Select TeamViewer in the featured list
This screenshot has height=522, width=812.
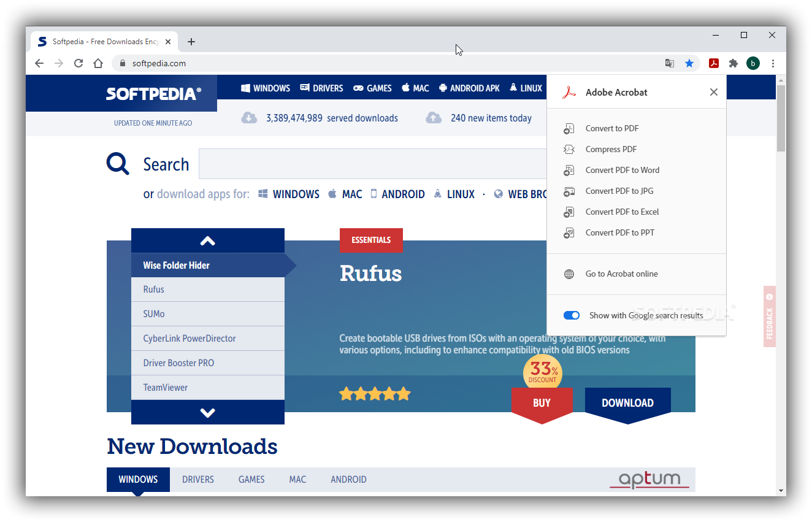pyautogui.click(x=208, y=388)
